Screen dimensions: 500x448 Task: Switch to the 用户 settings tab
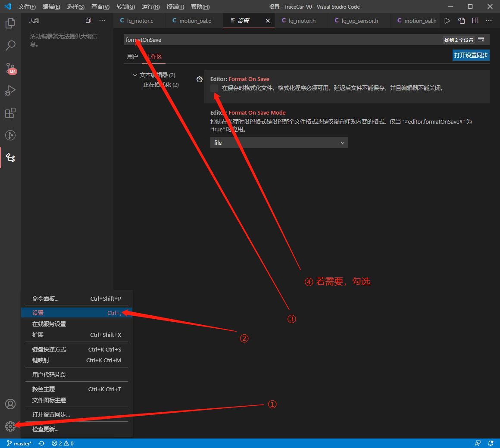[132, 56]
